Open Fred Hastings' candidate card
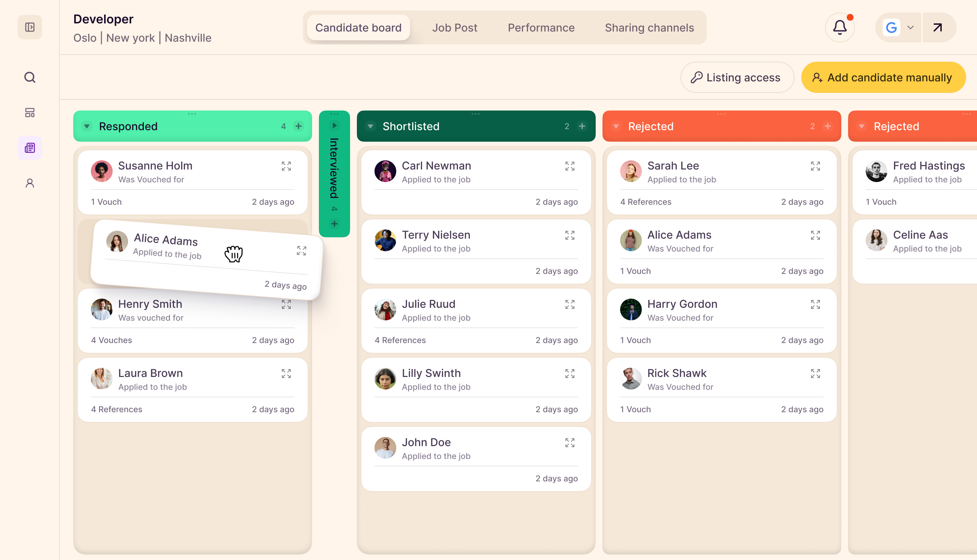The image size is (977, 560). pyautogui.click(x=914, y=182)
